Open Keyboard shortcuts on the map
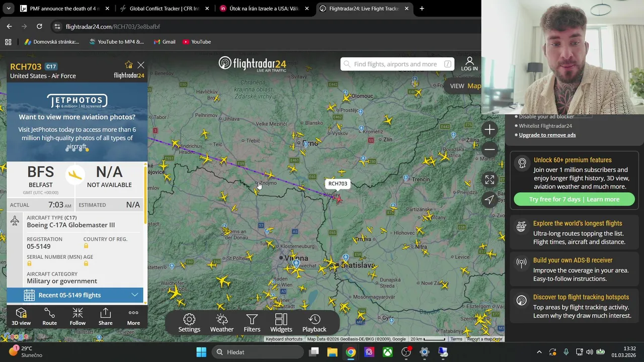This screenshot has width=644, height=362. coord(284,339)
